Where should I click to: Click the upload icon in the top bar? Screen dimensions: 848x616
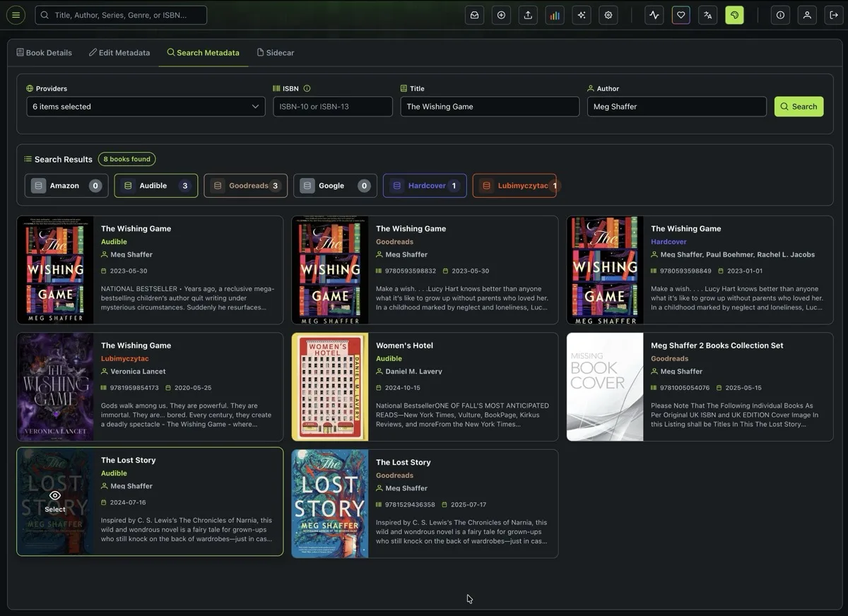528,15
